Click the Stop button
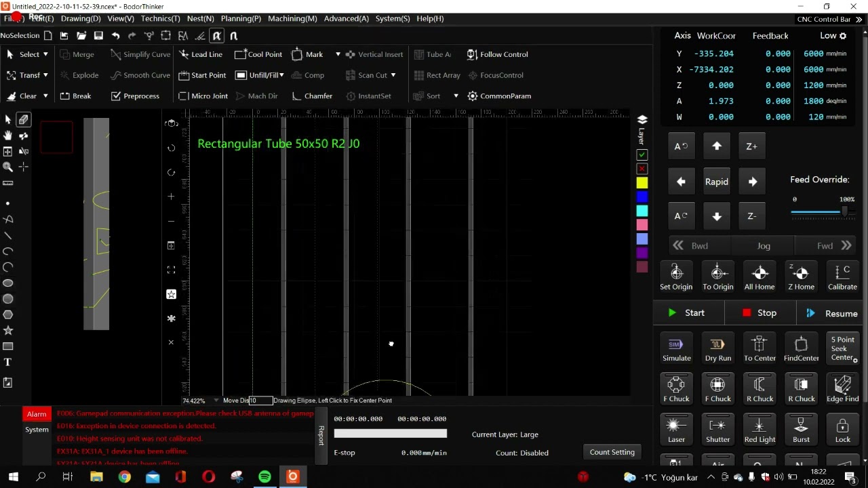Viewport: 868px width, 488px height. coord(759,313)
